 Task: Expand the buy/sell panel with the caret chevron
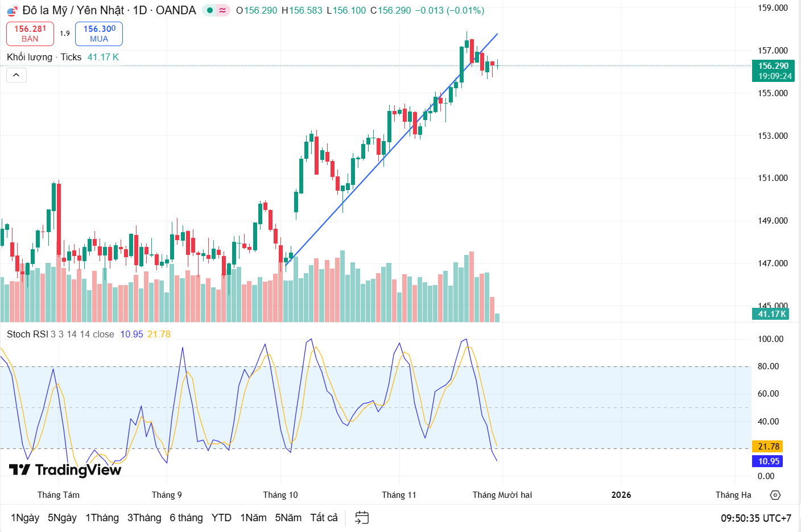click(16, 75)
